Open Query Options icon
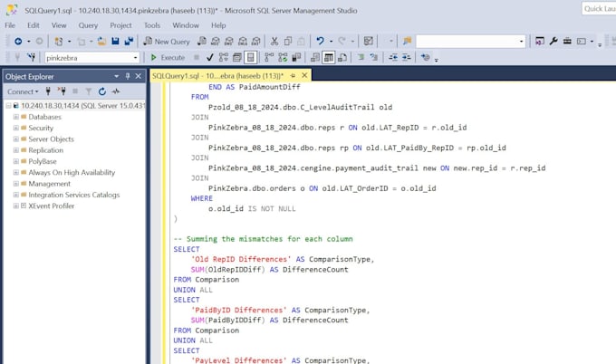 (x=237, y=57)
